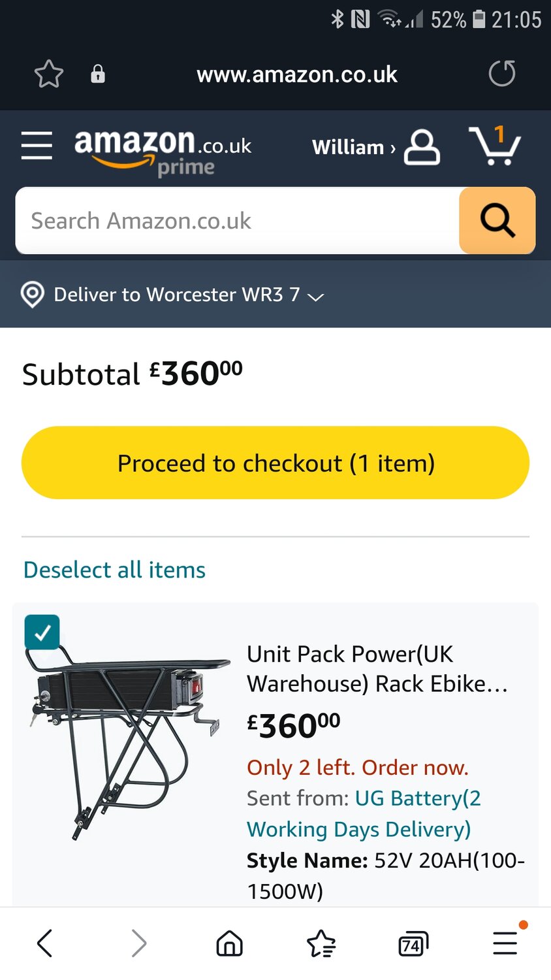Open browser options menu
The height and width of the screenshot is (980, 551).
click(505, 943)
